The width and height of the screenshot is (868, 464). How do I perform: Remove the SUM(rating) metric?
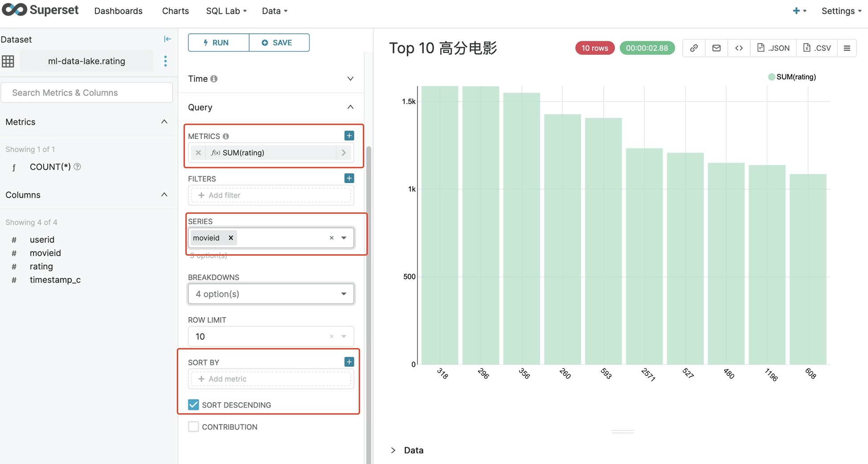pos(198,153)
